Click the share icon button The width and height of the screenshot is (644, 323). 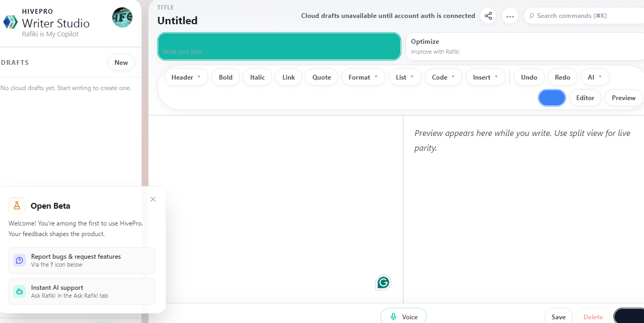pyautogui.click(x=488, y=16)
